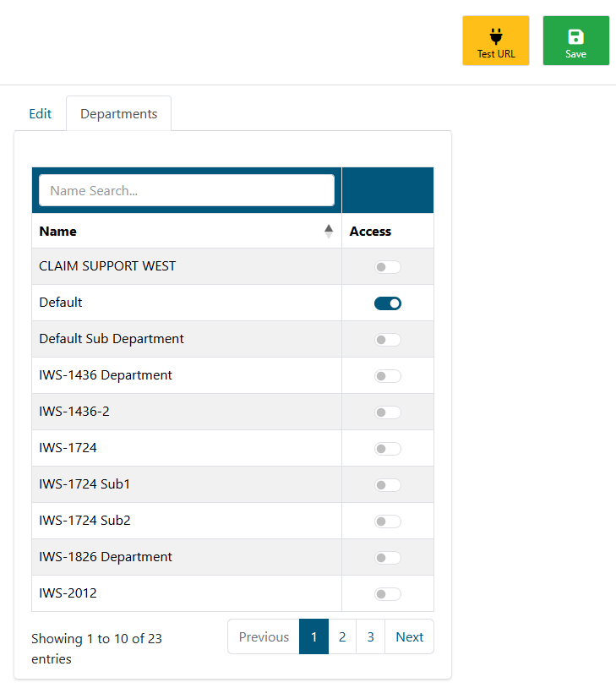Toggle access for IWS-1724
Screen dimensions: 616x699
point(387,449)
